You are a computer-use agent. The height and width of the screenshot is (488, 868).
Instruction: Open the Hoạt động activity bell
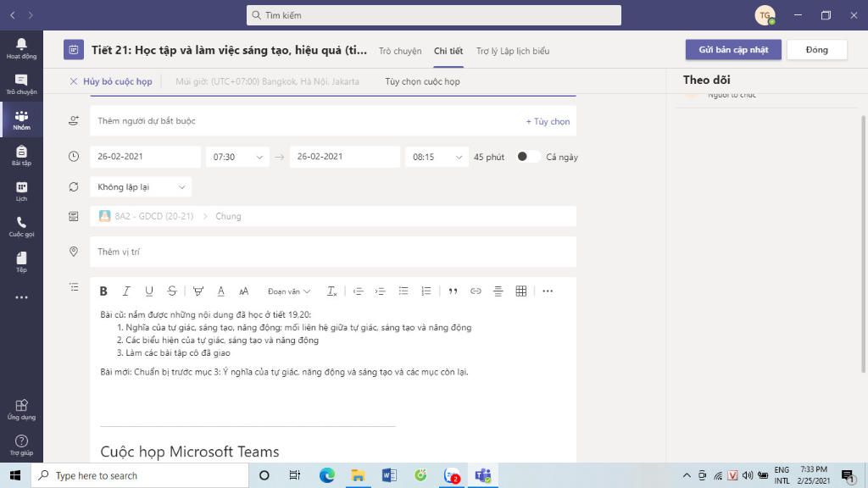click(x=21, y=48)
